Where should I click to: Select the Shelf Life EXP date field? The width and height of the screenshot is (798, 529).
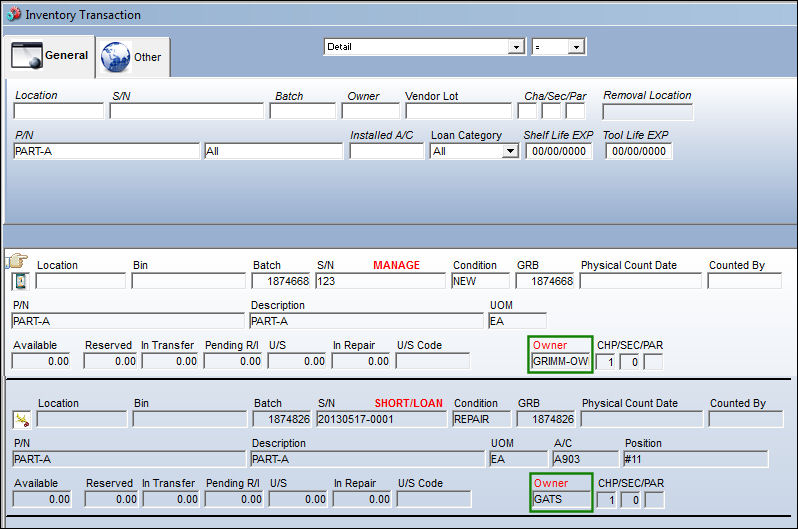click(x=559, y=151)
